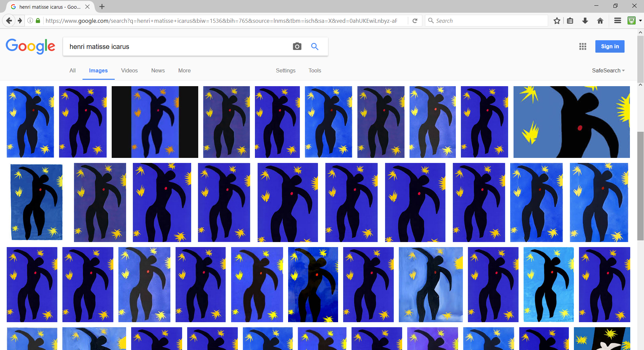Expand the extension toolbar dropdown arrow
This screenshot has height=350, width=644.
point(640,21)
